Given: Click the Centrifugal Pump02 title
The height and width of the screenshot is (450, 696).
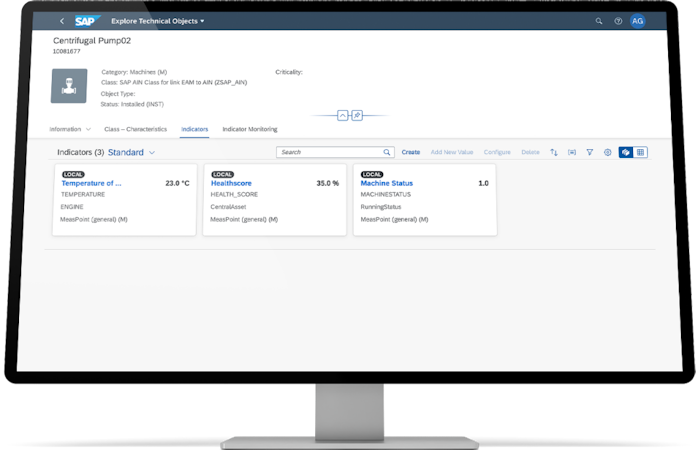Looking at the screenshot, I should (92, 40).
